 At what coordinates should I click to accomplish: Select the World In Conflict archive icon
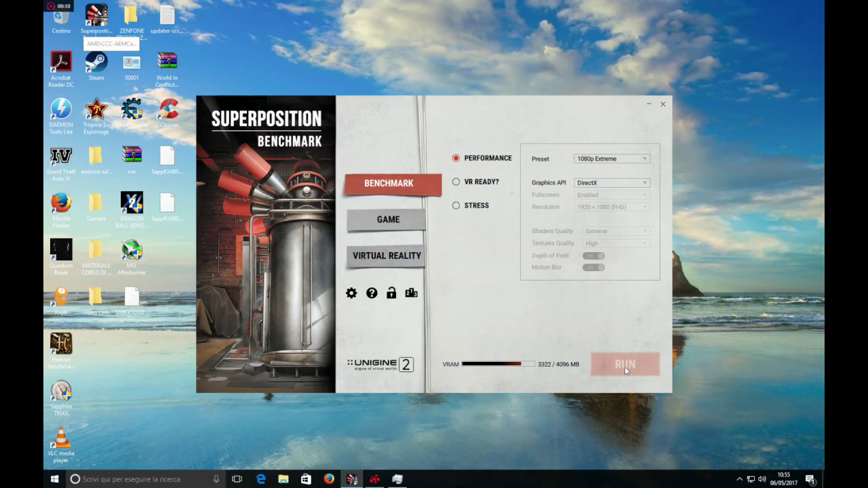click(x=167, y=69)
